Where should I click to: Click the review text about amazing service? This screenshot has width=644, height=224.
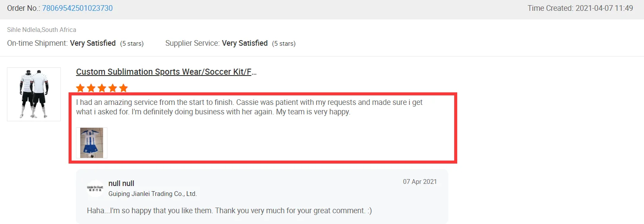[x=249, y=107]
